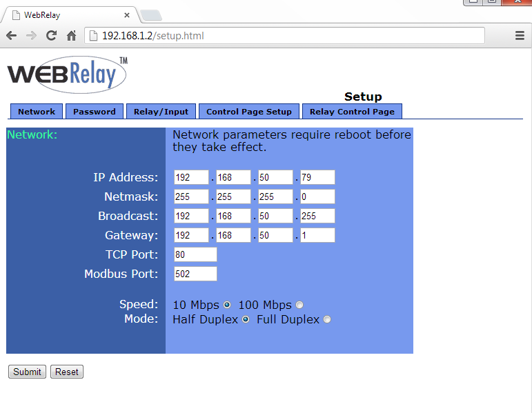This screenshot has width=532, height=413.
Task: Click Gateway third octet field
Action: [x=275, y=235]
